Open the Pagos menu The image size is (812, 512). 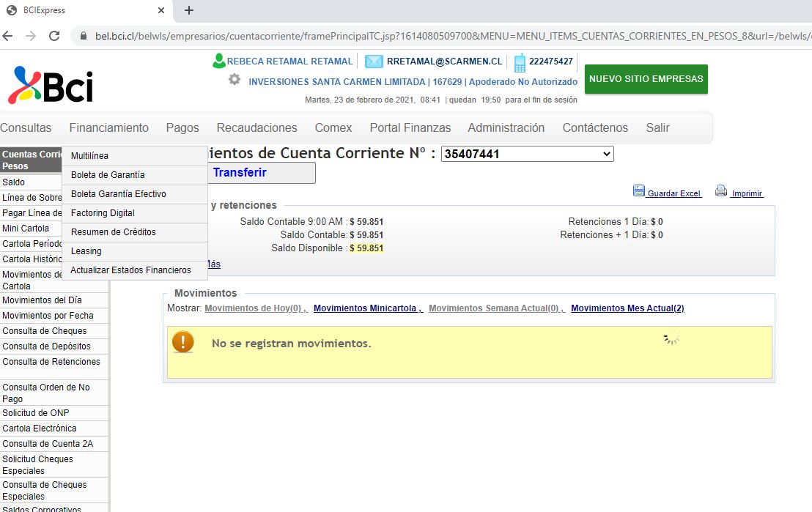click(182, 127)
